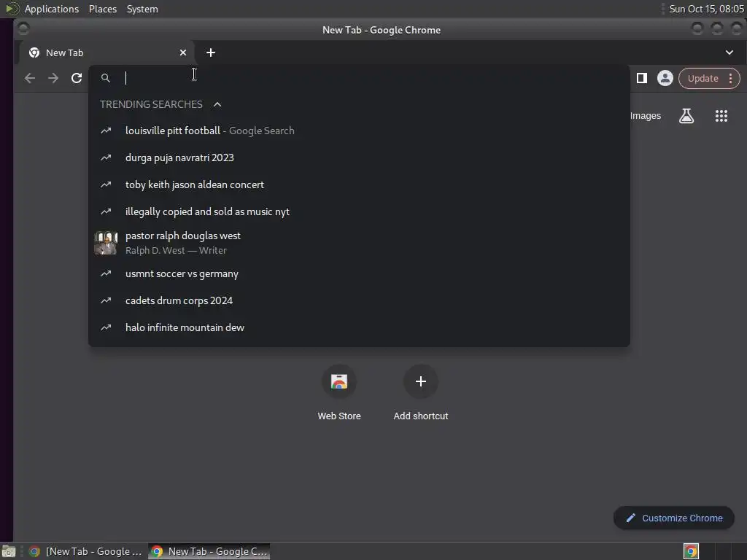Click the Ralph D. West — Writer subtitle
Screen dimensions: 747x560
pos(176,251)
